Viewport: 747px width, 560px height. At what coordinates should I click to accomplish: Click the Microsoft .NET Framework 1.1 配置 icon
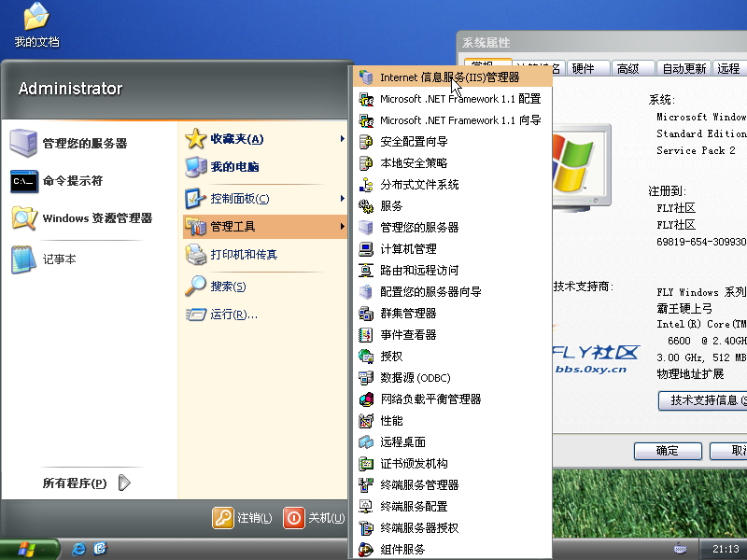(365, 99)
